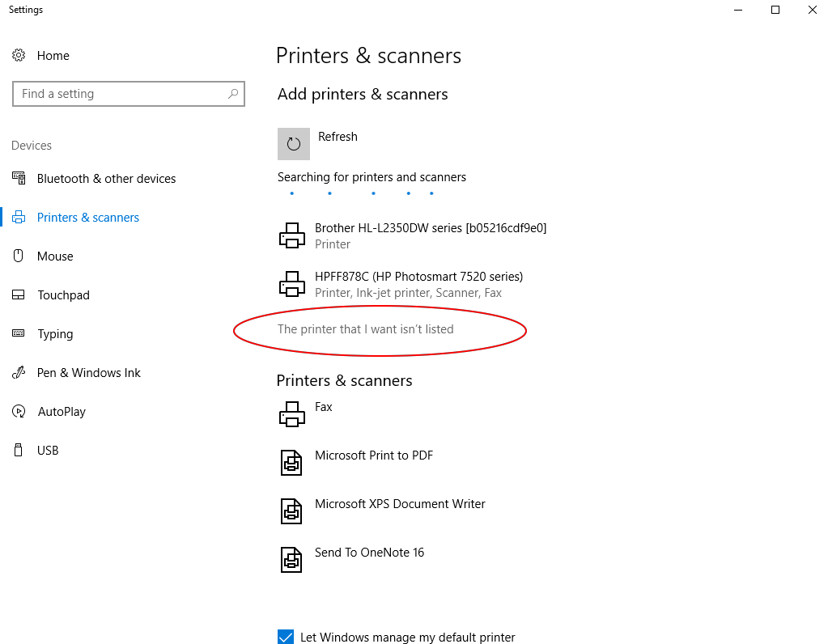The width and height of the screenshot is (828, 644).
Task: Open Pen & Windows Ink settings
Action: 89,373
